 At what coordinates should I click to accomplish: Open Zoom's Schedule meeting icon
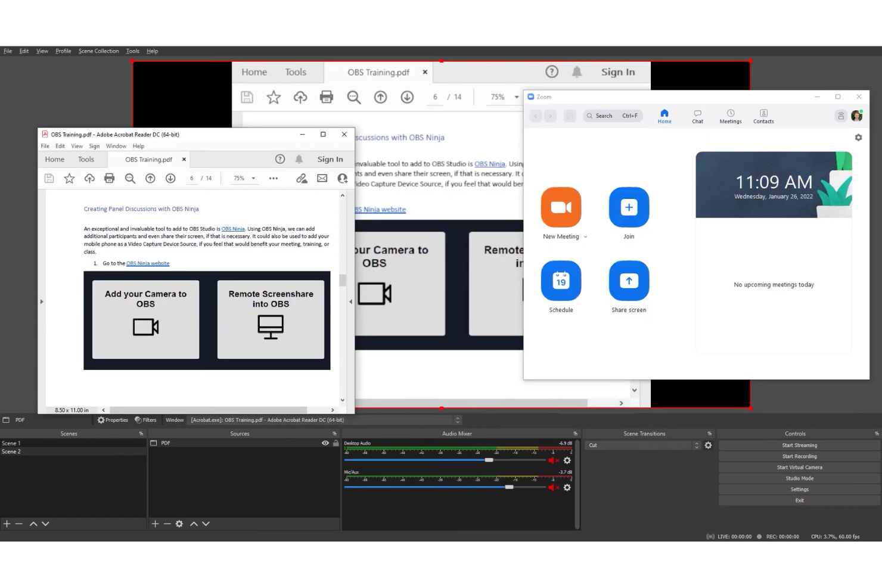tap(561, 280)
